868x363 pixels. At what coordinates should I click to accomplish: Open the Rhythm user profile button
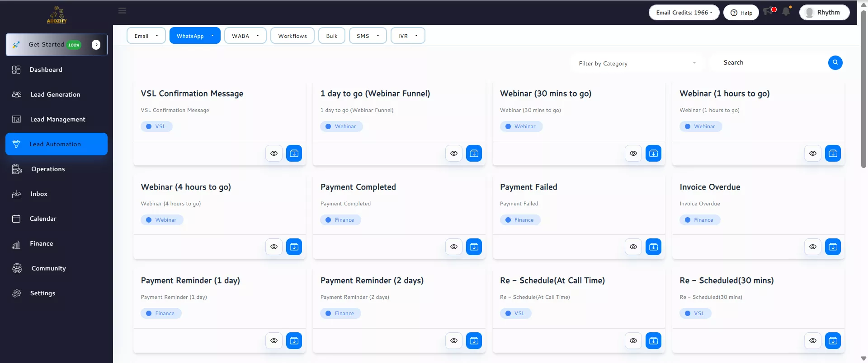click(x=824, y=13)
